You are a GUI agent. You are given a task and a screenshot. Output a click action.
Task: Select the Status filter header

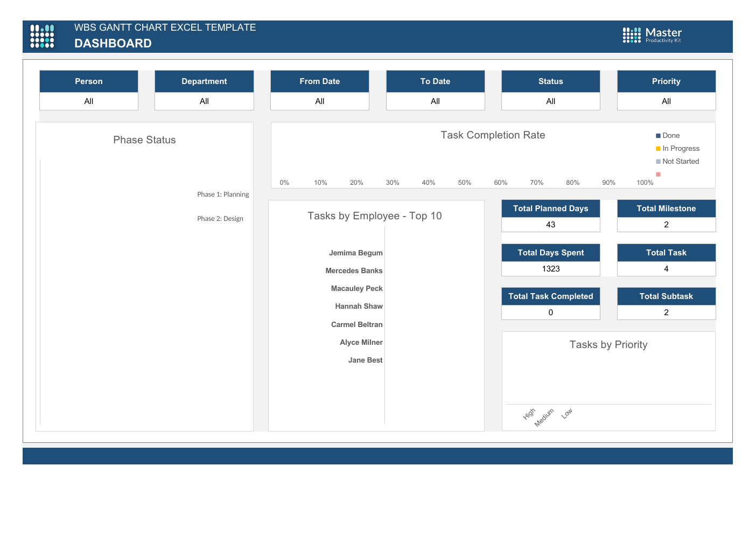(551, 81)
